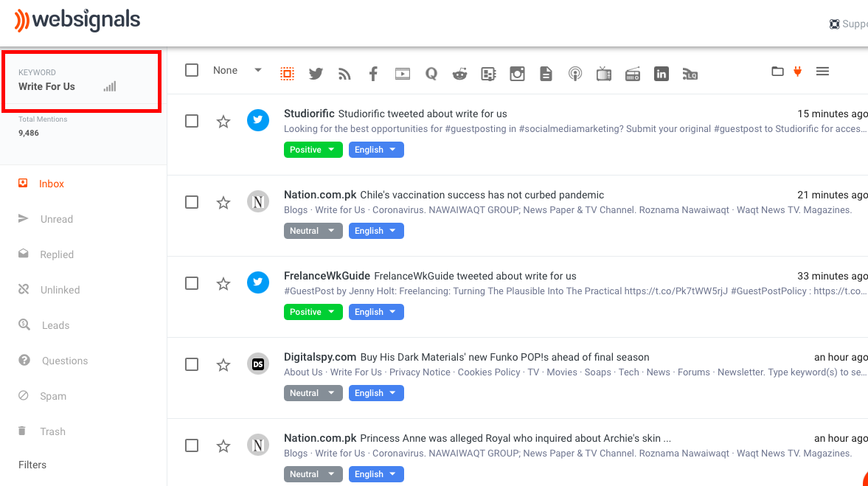The image size is (868, 486).
Task: Filter mentions by radio sources
Action: [x=633, y=74]
